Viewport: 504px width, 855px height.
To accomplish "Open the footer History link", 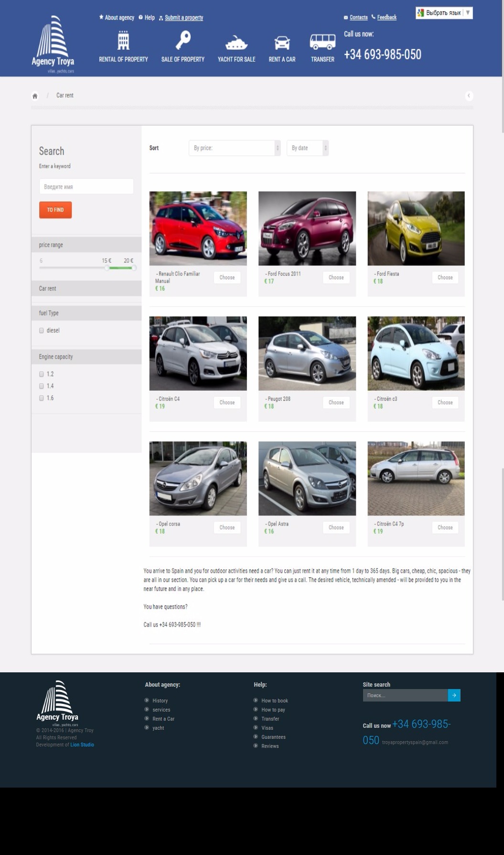I will coord(160,701).
